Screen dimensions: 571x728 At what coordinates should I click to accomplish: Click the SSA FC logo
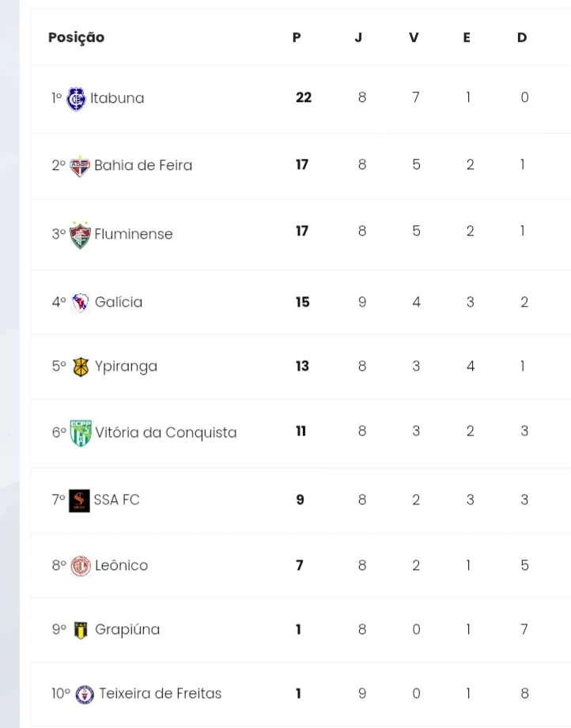79,500
